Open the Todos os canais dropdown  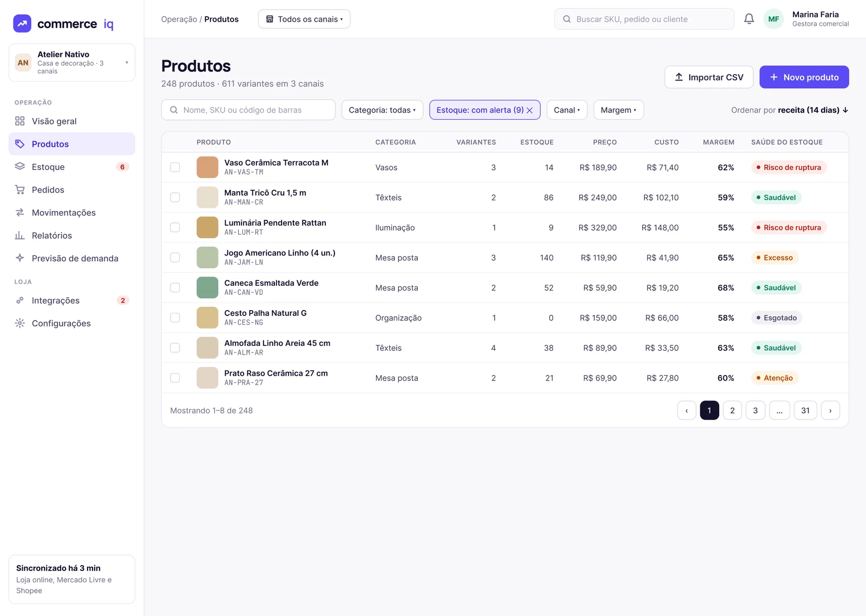[x=304, y=19]
